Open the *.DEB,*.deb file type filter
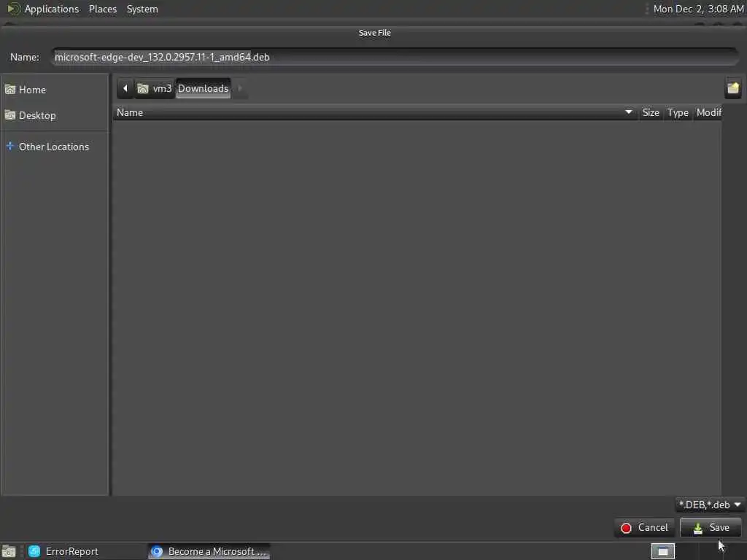 point(710,505)
